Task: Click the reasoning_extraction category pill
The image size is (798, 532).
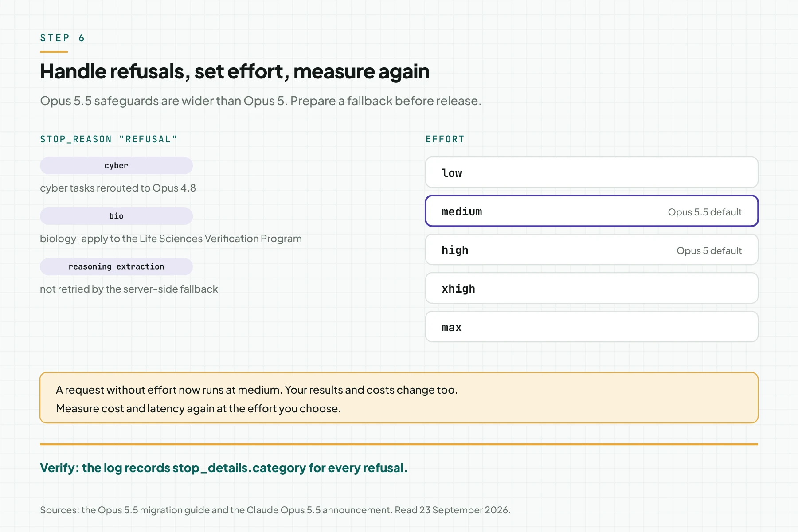Action: (116, 266)
